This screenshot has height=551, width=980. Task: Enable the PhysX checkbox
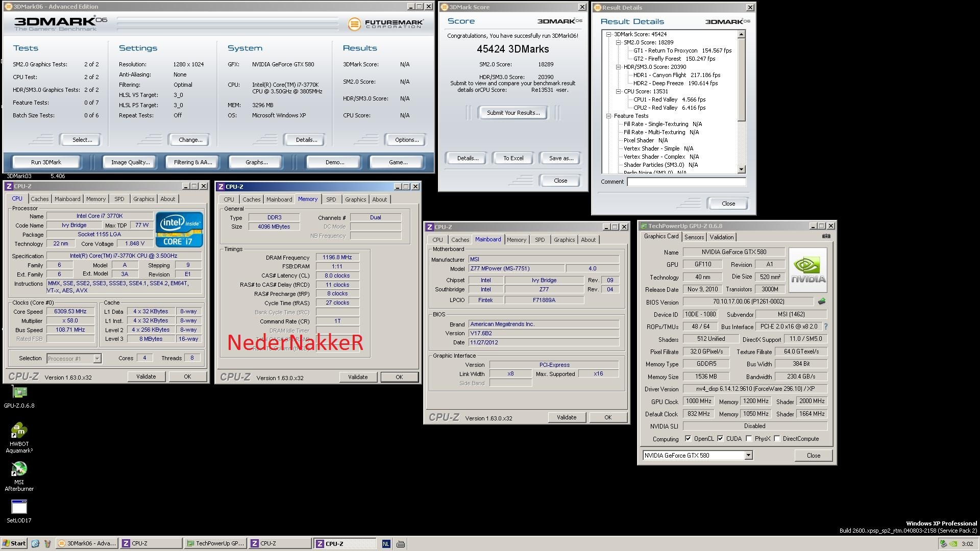[749, 439]
